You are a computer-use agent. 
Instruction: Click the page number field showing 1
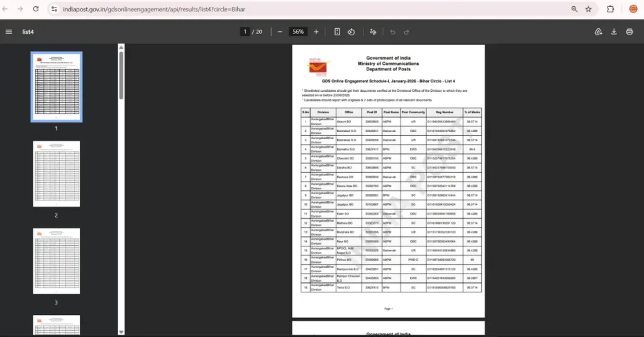coord(245,31)
